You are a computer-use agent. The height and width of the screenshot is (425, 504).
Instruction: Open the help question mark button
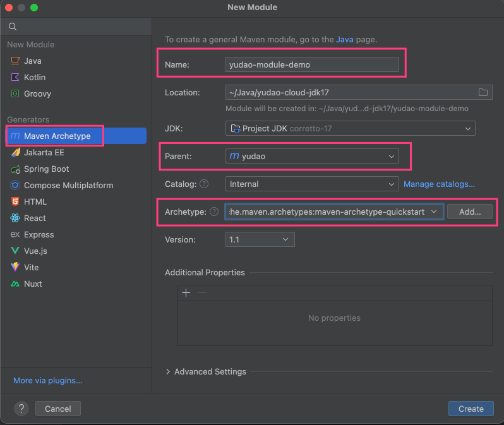click(x=21, y=409)
